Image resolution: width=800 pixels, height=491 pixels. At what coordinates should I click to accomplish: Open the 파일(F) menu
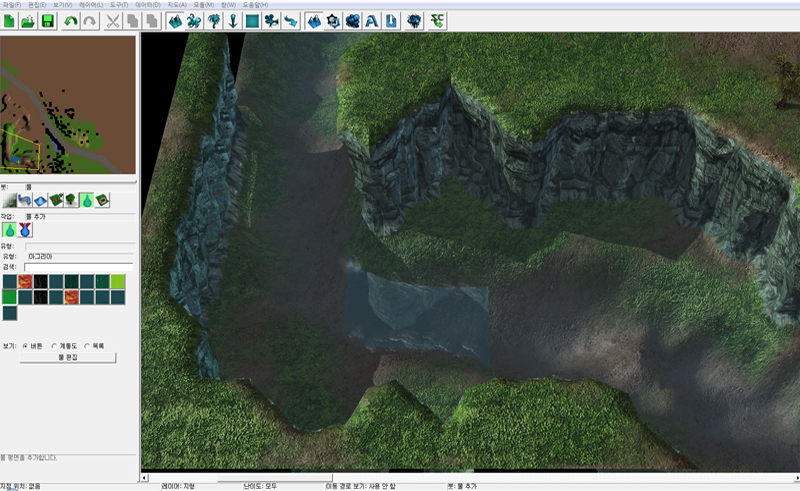pyautogui.click(x=11, y=5)
